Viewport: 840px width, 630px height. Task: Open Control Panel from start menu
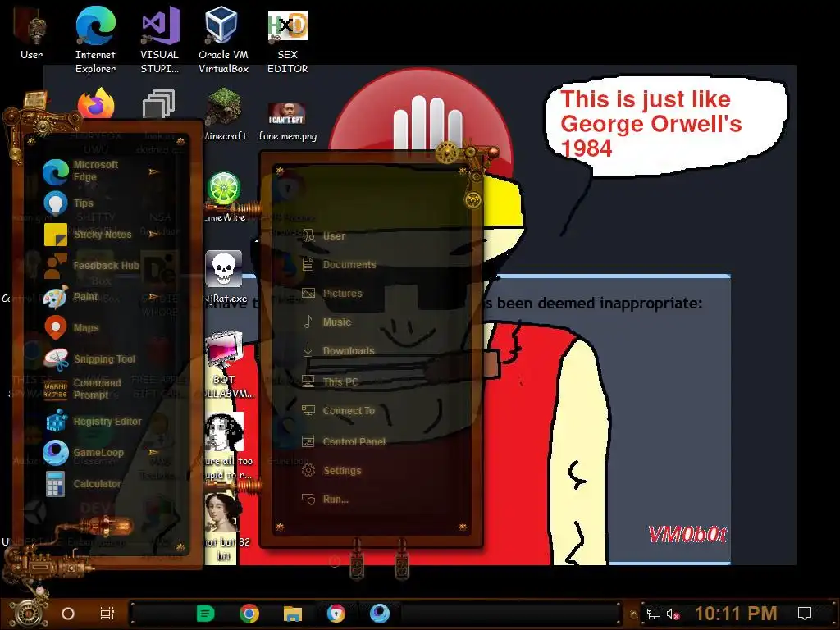[x=344, y=442]
